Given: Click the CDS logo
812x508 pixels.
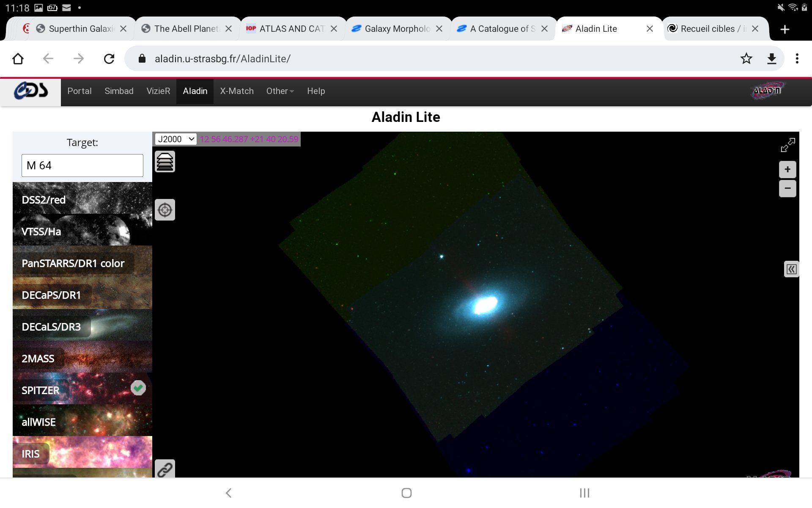Looking at the screenshot, I should point(31,91).
